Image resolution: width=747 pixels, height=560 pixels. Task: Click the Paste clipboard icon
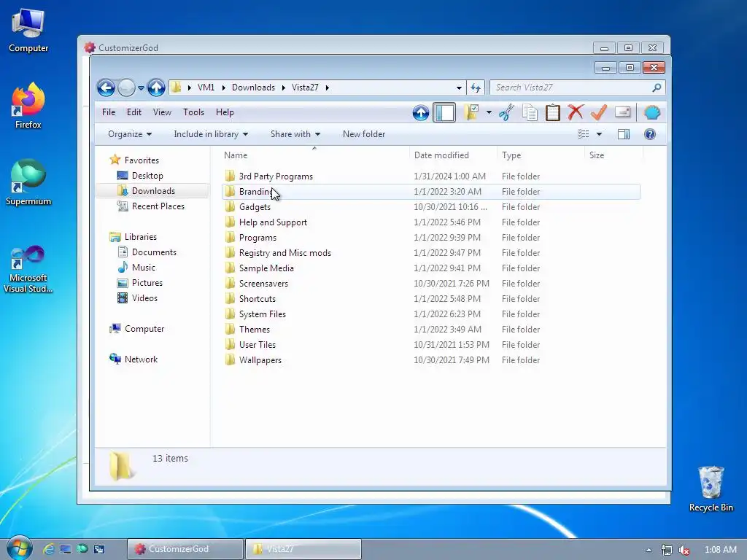click(553, 113)
